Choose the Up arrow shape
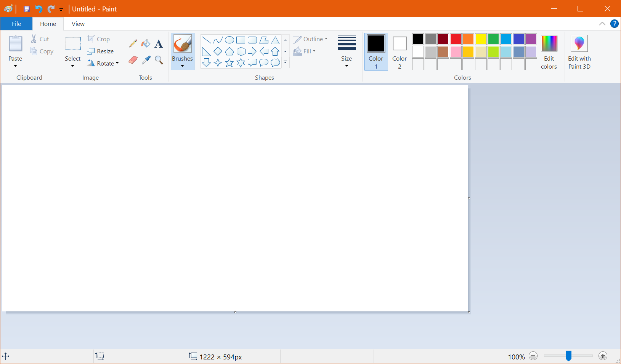The image size is (621, 364). pyautogui.click(x=275, y=51)
